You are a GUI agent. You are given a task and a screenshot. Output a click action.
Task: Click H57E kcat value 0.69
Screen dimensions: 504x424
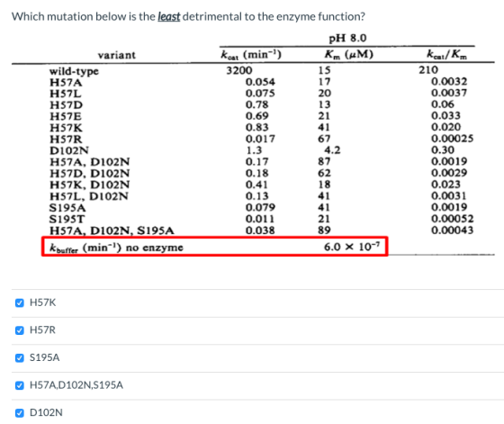257,116
